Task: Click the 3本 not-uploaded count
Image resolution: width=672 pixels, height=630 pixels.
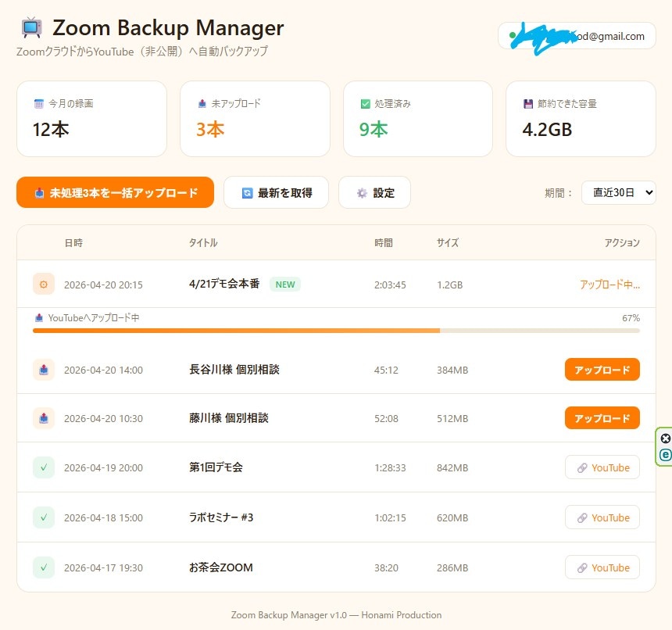Action: click(210, 130)
